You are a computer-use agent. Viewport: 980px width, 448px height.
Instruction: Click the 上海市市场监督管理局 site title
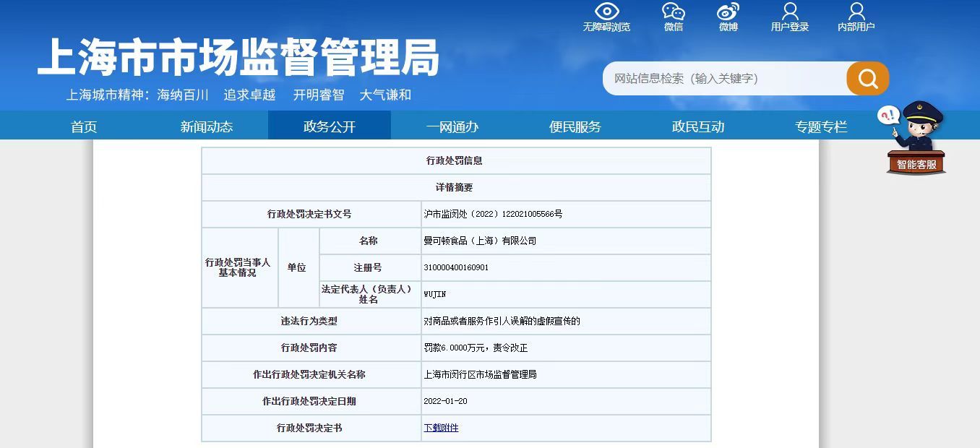click(x=238, y=58)
